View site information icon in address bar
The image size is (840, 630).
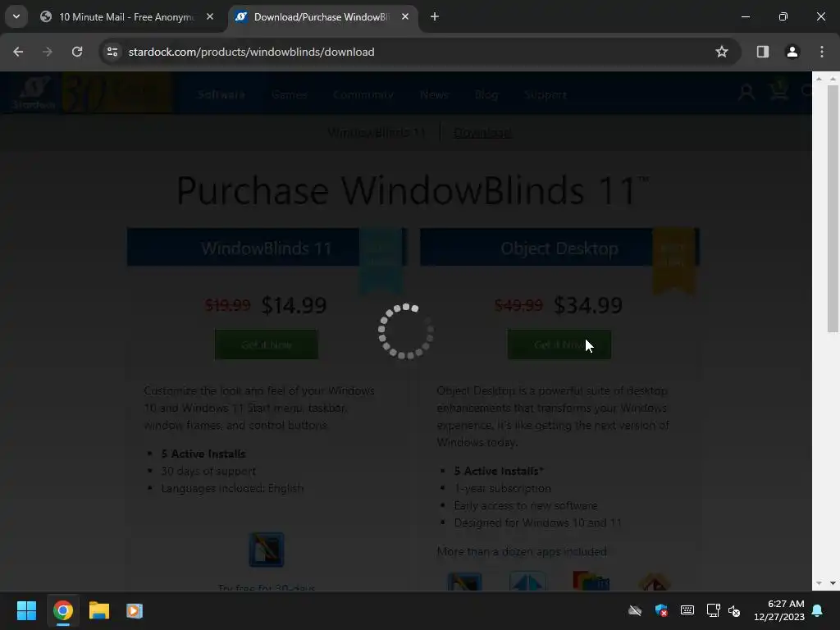[112, 52]
